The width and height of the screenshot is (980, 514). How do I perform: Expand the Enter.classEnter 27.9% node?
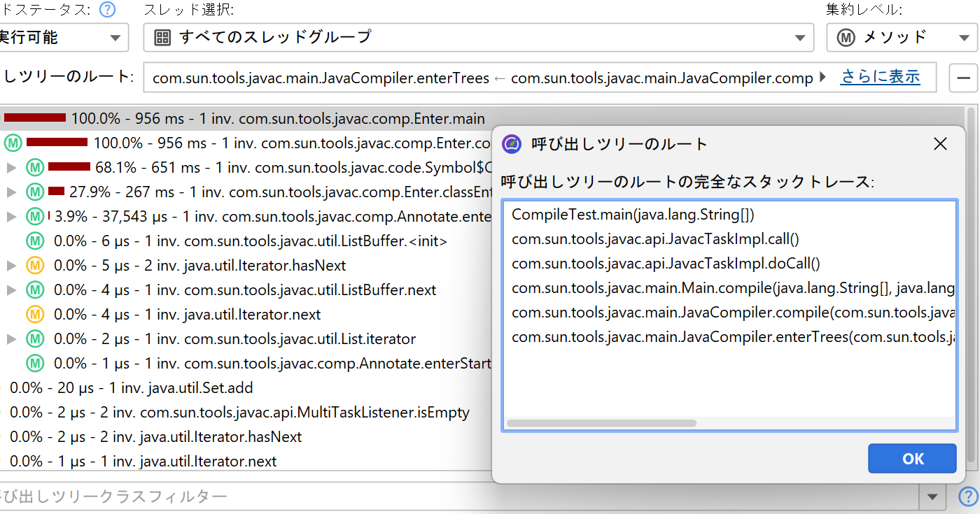click(11, 192)
